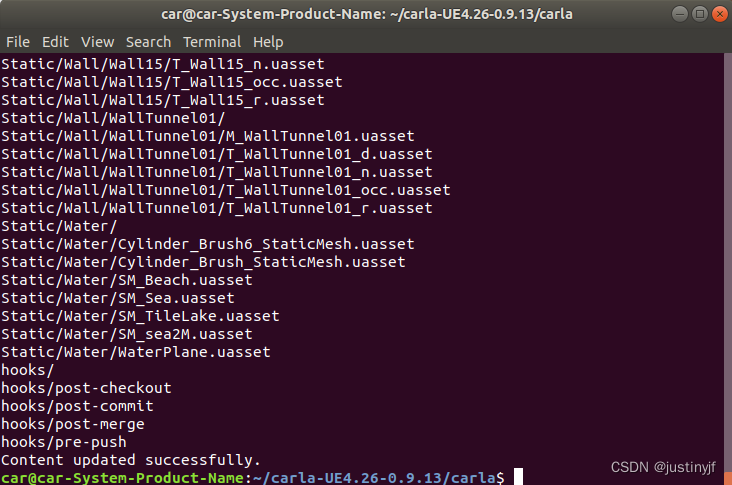This screenshot has width=732, height=485.
Task: Open the Terminal menu
Action: [212, 42]
